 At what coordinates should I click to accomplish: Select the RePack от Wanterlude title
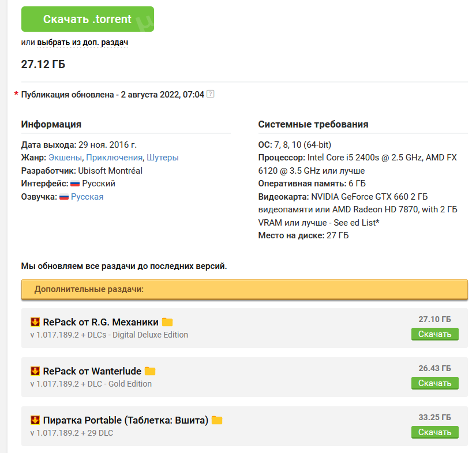[x=92, y=371]
